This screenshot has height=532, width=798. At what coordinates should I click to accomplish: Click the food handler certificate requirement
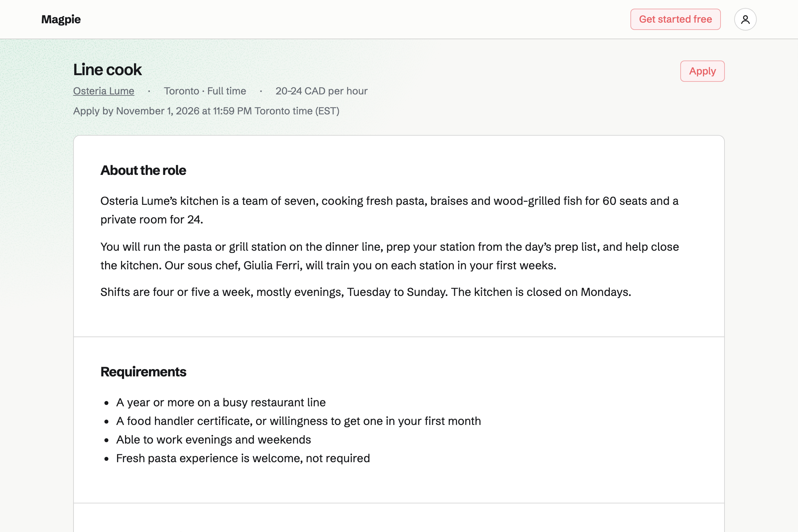[x=299, y=421]
